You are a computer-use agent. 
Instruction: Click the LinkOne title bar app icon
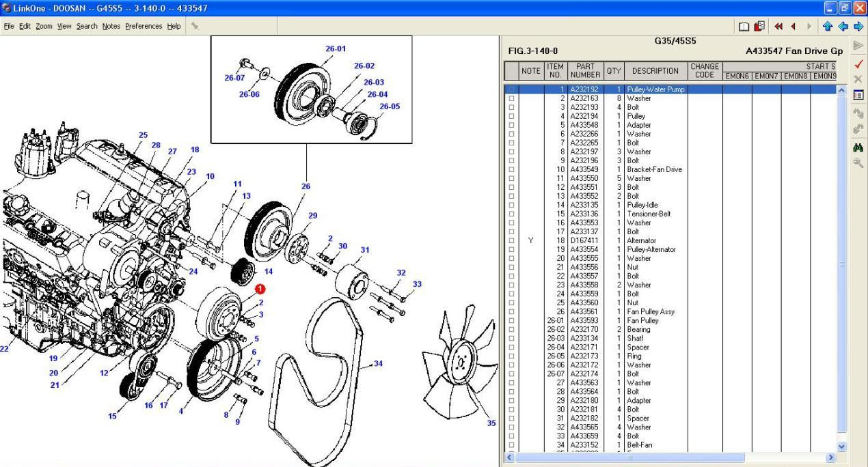6,8
